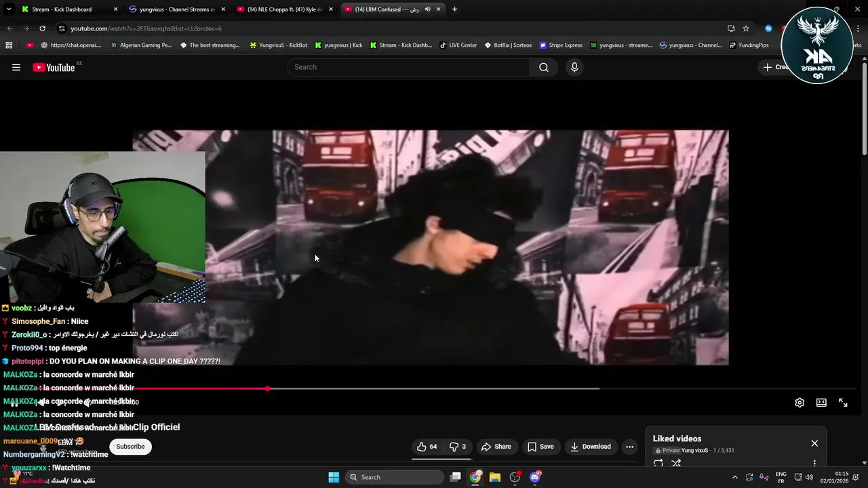This screenshot has height=488, width=868.
Task: Save the video to a playlist
Action: [540, 447]
